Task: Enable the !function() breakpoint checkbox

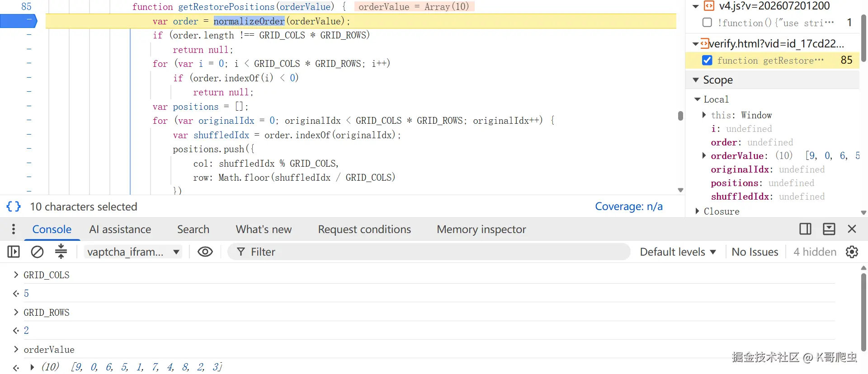Action: point(708,23)
